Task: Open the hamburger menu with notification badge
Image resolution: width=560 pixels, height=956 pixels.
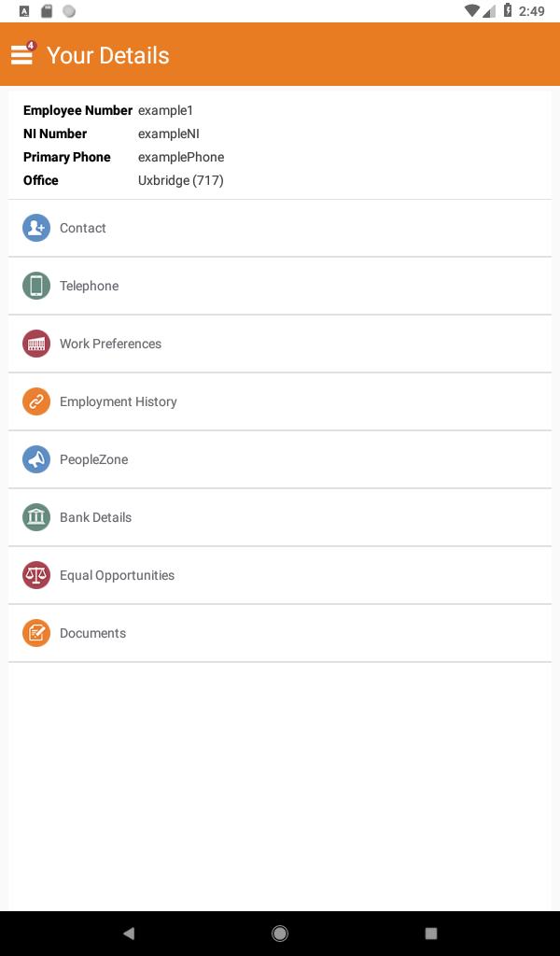Action: click(x=22, y=54)
